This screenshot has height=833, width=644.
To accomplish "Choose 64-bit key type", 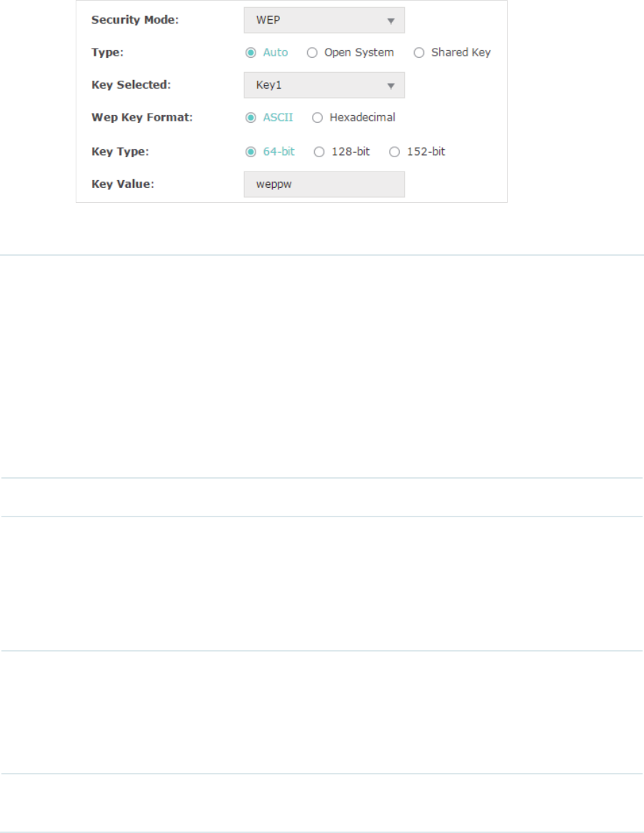I will pos(251,152).
